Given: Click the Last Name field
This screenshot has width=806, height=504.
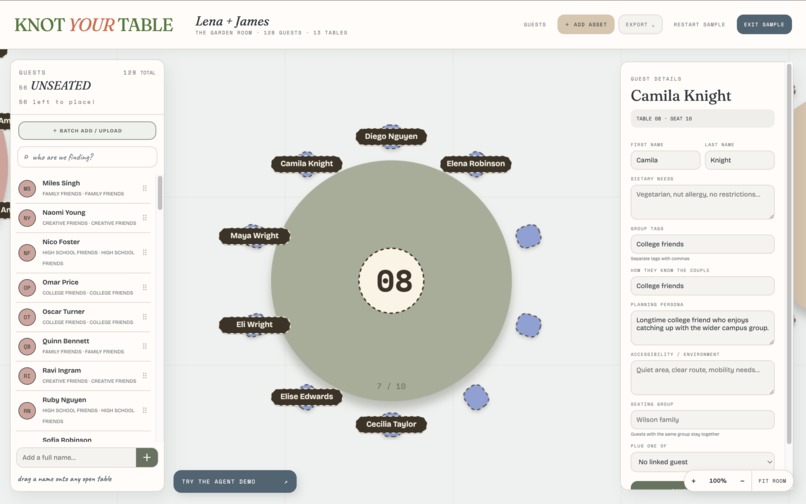Looking at the screenshot, I should [739, 160].
